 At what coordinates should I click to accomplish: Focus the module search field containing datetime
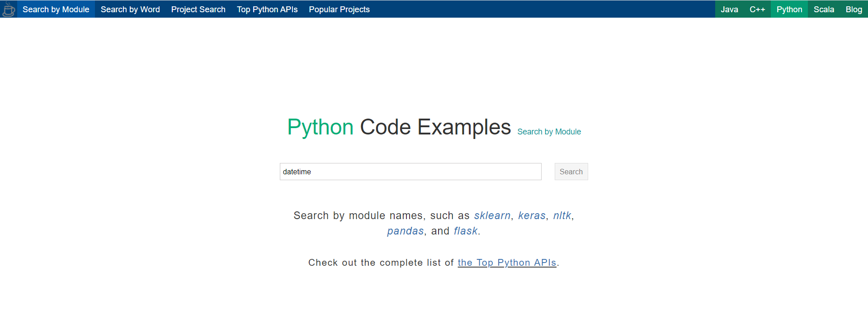tap(410, 172)
